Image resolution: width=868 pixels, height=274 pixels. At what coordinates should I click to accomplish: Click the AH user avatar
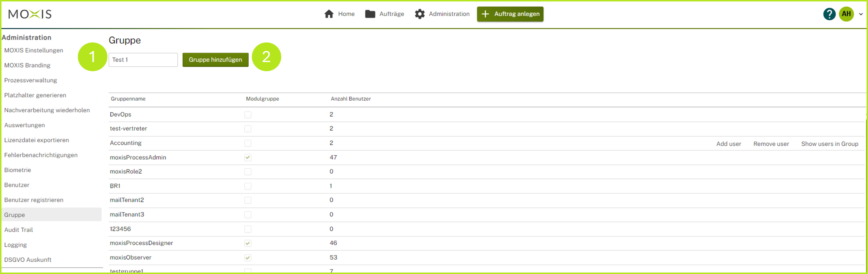(846, 14)
